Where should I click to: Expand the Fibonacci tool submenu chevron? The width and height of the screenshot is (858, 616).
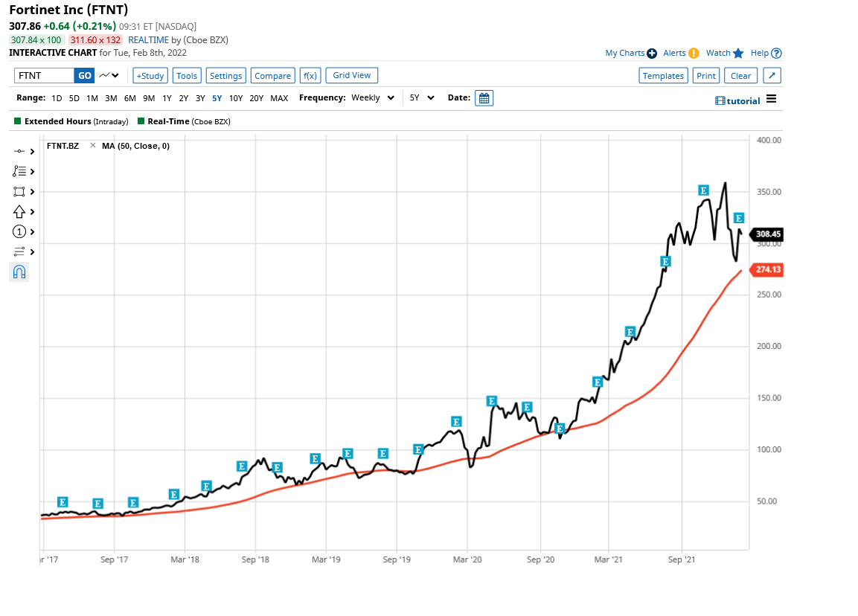click(32, 172)
